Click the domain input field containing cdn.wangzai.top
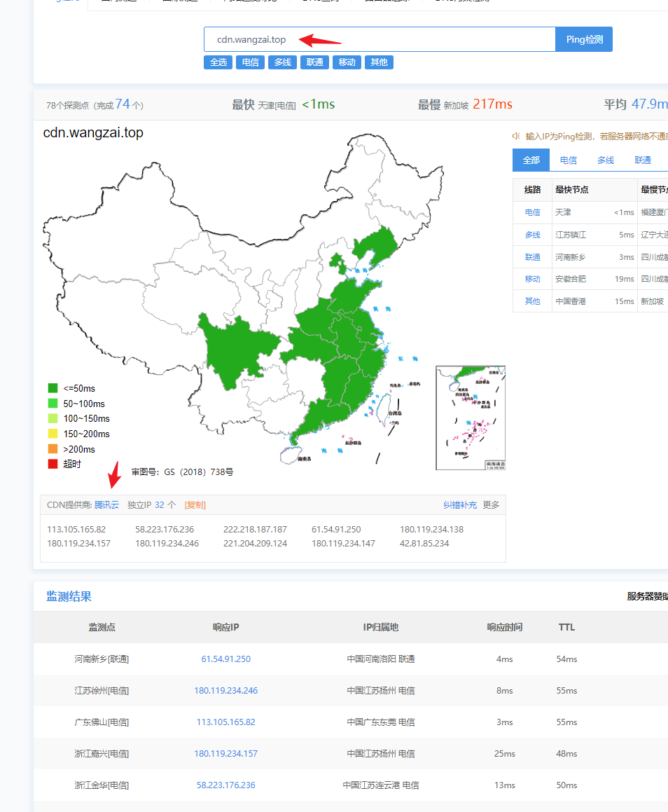Image resolution: width=668 pixels, height=812 pixels. click(379, 39)
